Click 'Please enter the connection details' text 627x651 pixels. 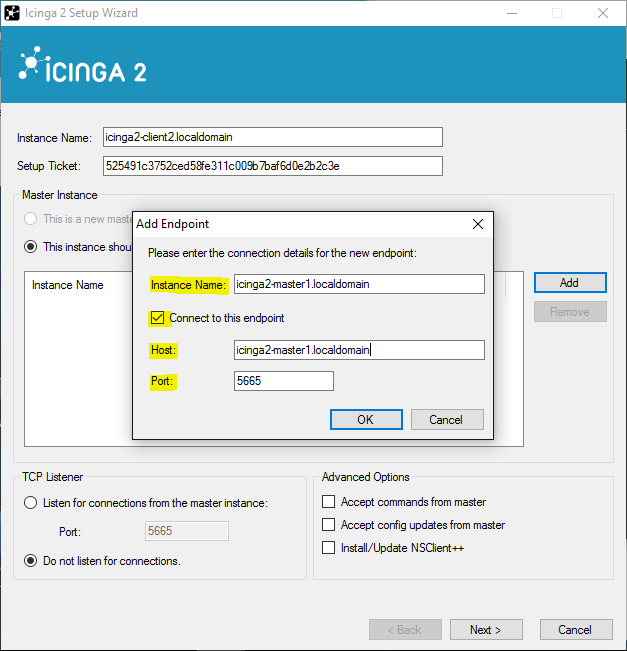tap(282, 253)
